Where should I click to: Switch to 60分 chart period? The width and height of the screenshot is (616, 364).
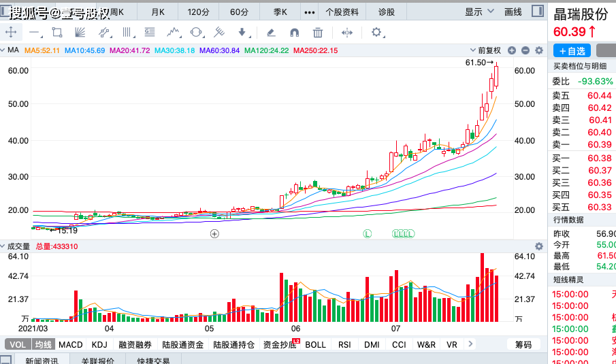[x=239, y=12]
